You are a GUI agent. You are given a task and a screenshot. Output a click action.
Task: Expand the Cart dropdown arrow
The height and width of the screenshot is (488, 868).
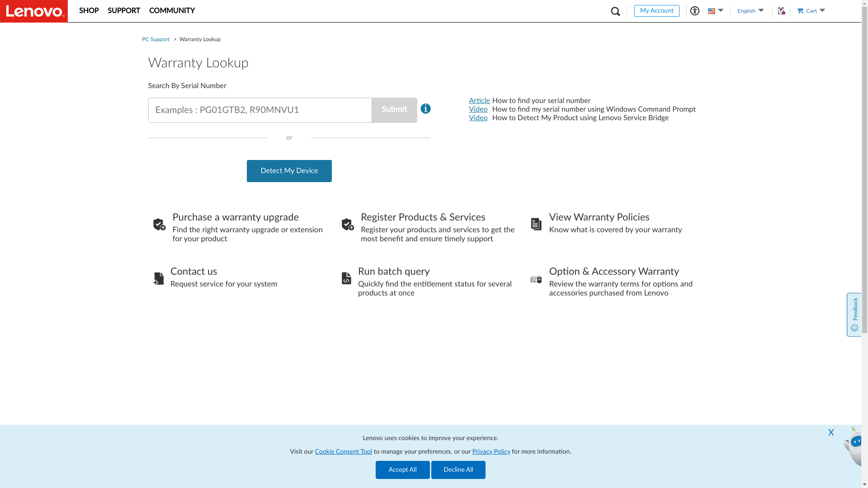[822, 10]
